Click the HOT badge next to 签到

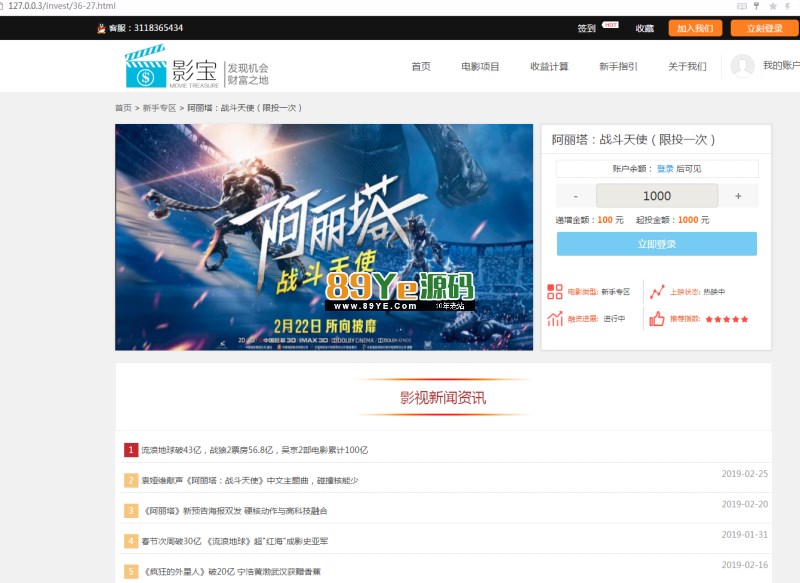coord(610,24)
